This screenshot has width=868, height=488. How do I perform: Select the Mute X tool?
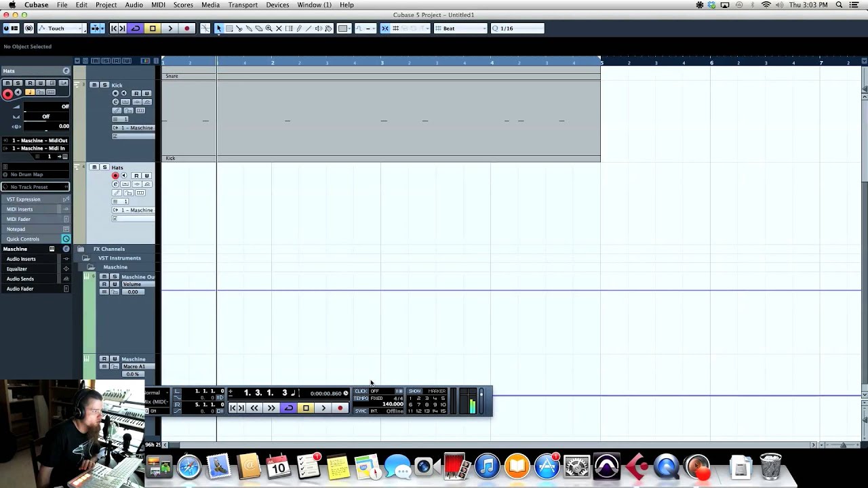click(x=279, y=28)
